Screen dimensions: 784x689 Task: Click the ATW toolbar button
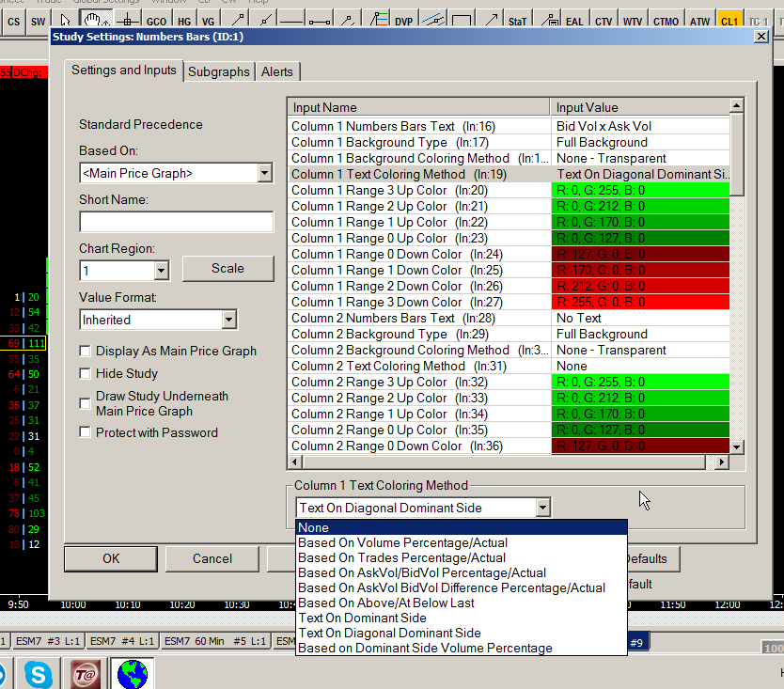pyautogui.click(x=699, y=21)
